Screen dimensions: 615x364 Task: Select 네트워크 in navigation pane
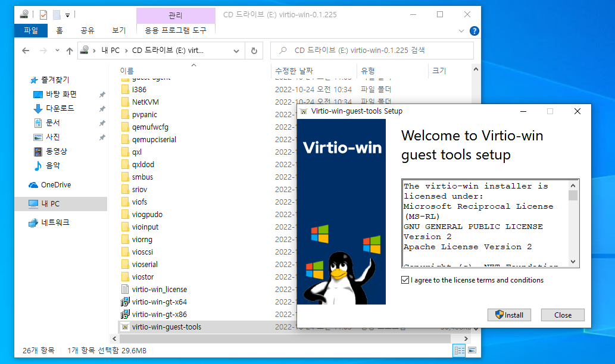pyautogui.click(x=55, y=222)
